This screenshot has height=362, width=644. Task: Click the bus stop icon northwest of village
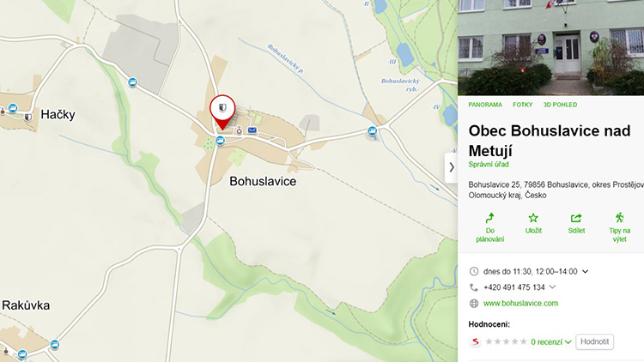coord(132,82)
